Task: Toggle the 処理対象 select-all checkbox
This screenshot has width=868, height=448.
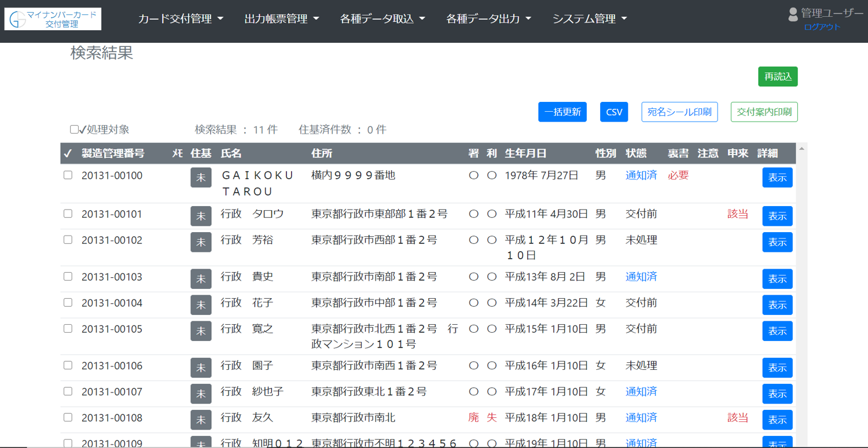Action: pyautogui.click(x=74, y=130)
